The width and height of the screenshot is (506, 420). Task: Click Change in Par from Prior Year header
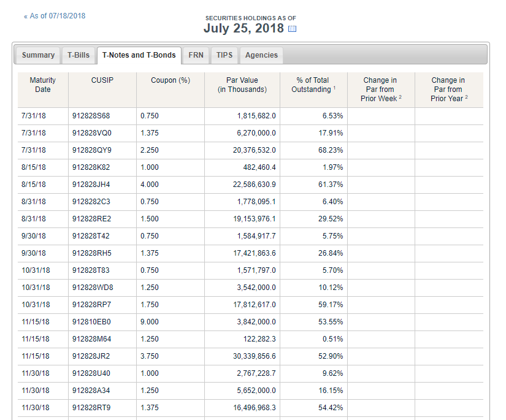pyautogui.click(x=448, y=89)
